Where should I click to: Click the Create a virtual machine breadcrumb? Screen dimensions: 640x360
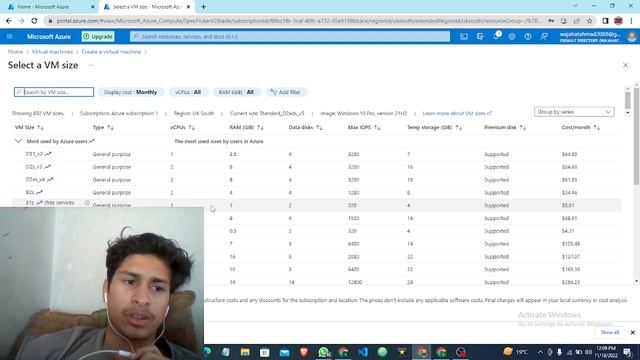[111, 52]
